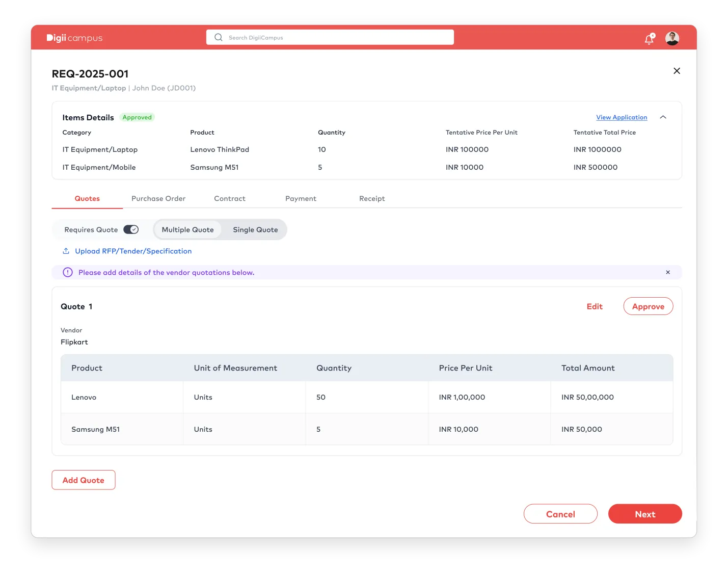The width and height of the screenshot is (728, 575).
Task: Select the Single Quote option
Action: (x=255, y=230)
